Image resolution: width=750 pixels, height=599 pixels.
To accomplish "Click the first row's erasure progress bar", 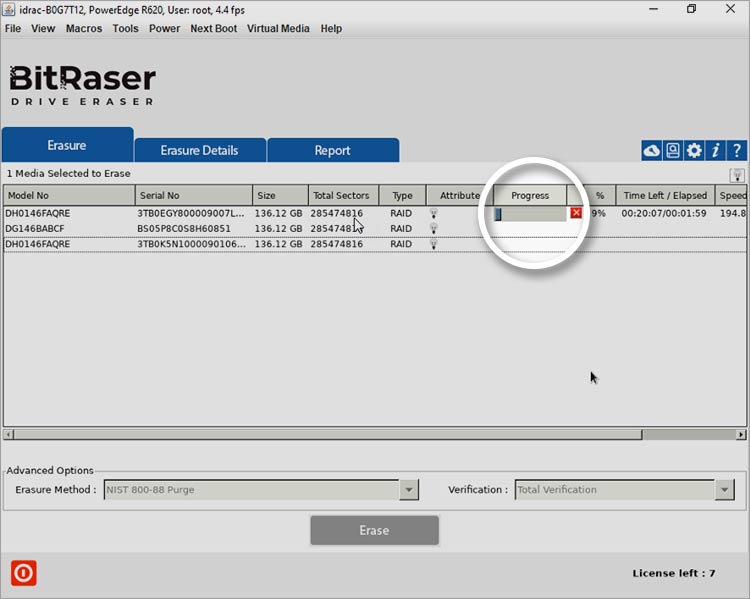I will pyautogui.click(x=530, y=213).
